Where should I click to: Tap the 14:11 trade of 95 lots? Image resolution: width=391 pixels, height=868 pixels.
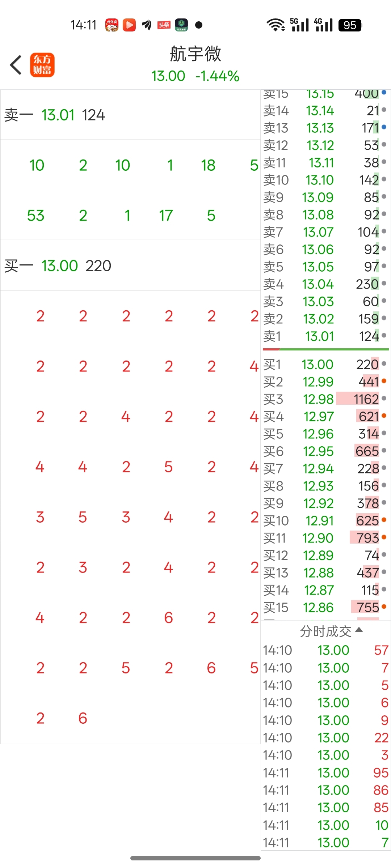(326, 773)
